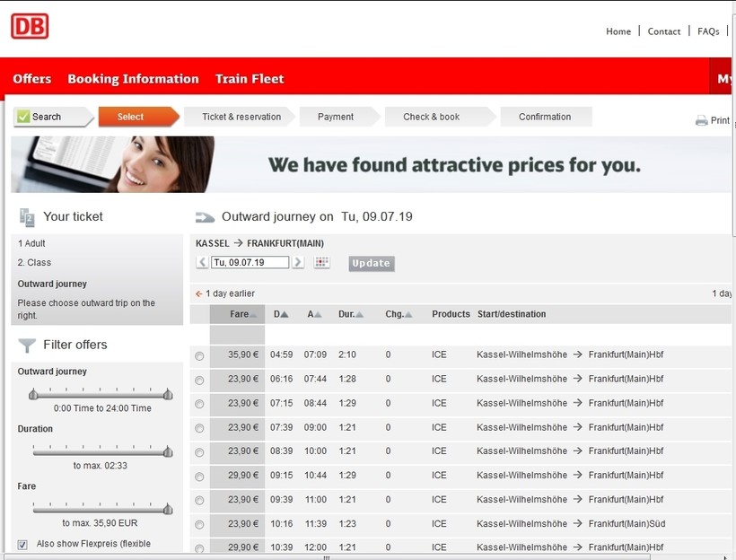
Task: Click the funnel icon beside Filter offers
Action: [27, 346]
